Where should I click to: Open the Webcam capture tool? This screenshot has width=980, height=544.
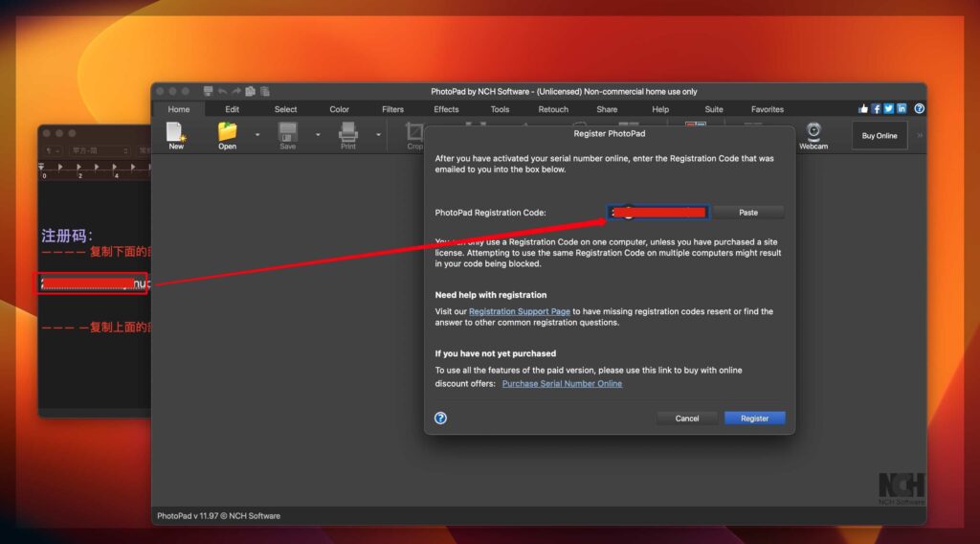tap(813, 136)
